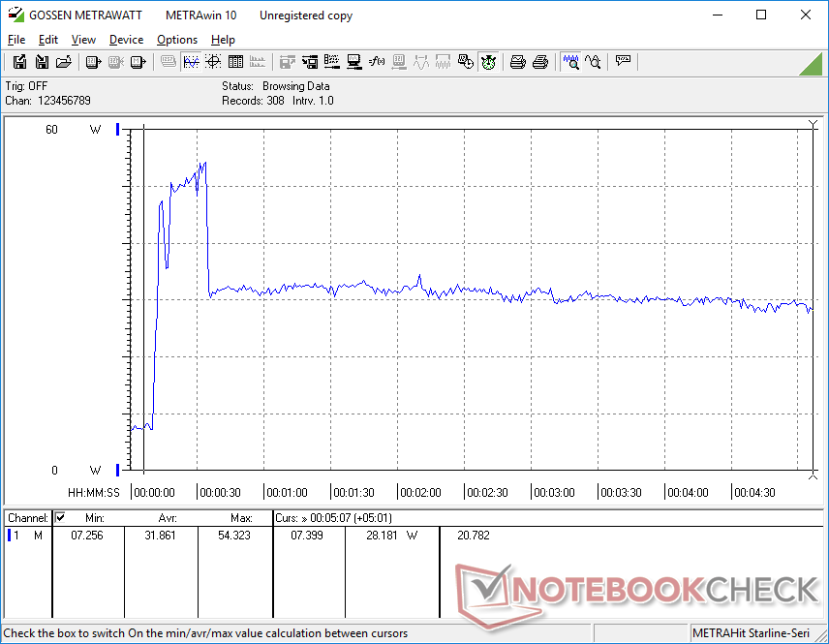Click the 'Intrv. 1.0' interval text

(313, 101)
